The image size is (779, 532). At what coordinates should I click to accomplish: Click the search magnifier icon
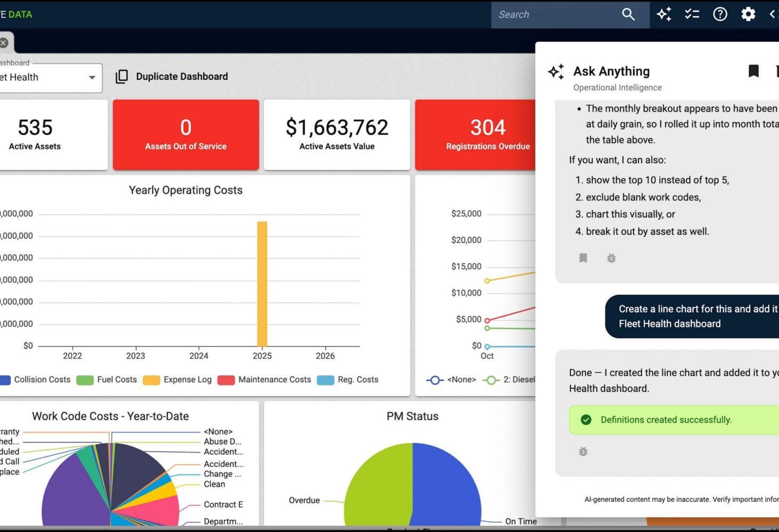point(628,14)
